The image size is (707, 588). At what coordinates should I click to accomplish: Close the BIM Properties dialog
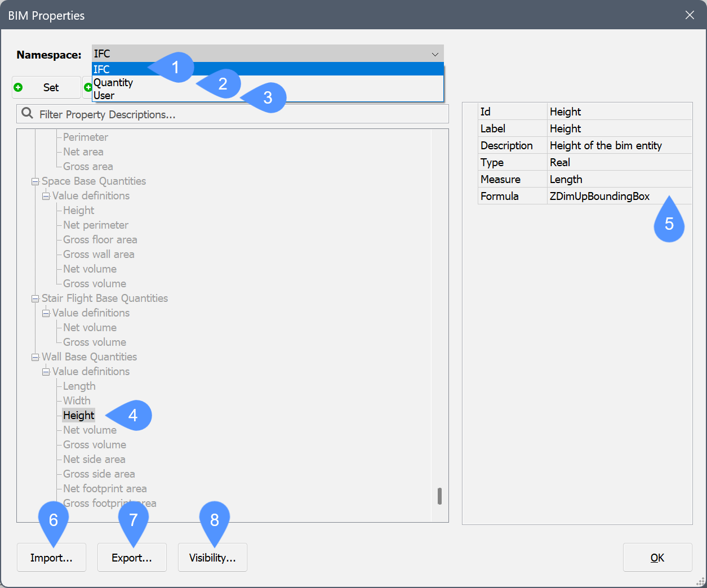[690, 15]
